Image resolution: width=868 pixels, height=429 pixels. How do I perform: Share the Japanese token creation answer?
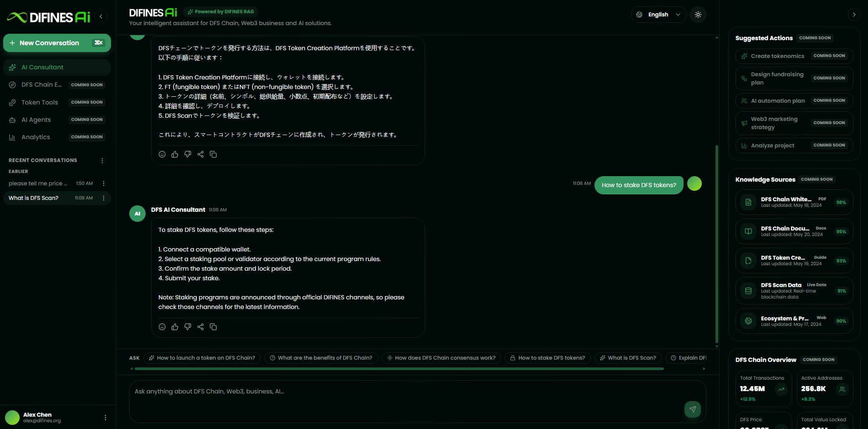[200, 154]
